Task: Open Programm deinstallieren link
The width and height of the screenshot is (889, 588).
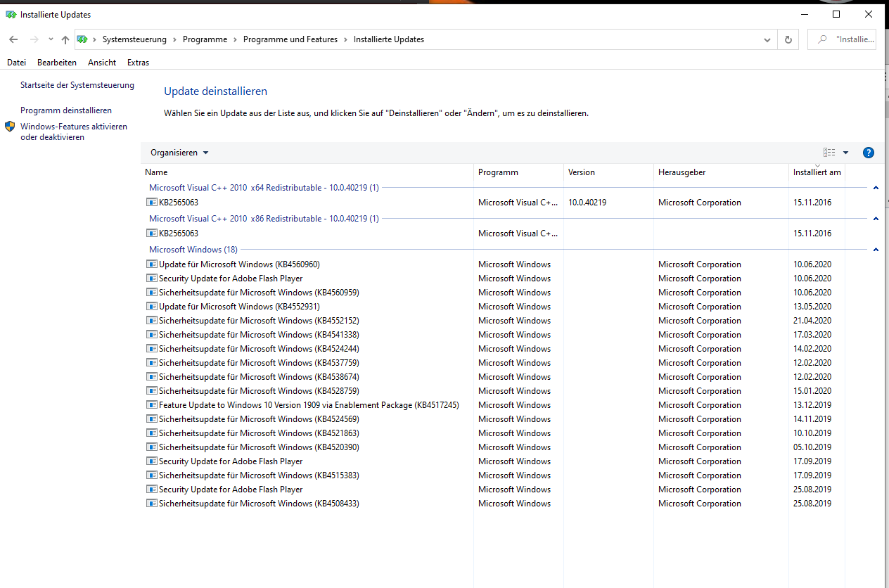Action: click(66, 110)
